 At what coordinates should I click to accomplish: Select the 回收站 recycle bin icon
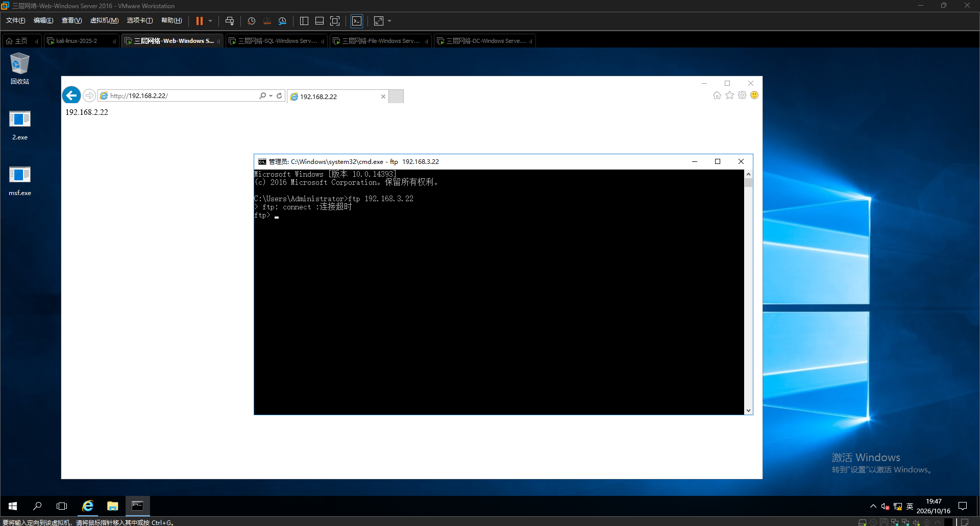(x=20, y=68)
